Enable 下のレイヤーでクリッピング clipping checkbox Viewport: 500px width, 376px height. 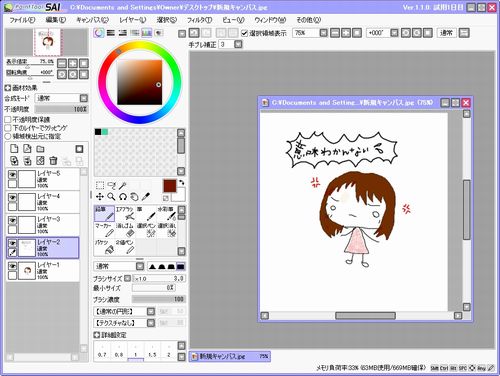(x=8, y=128)
